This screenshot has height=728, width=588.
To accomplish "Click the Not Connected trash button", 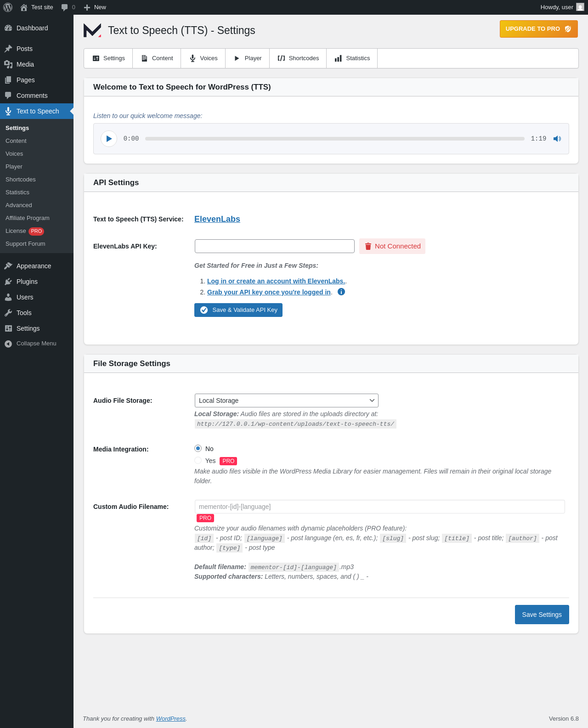I will click(392, 246).
